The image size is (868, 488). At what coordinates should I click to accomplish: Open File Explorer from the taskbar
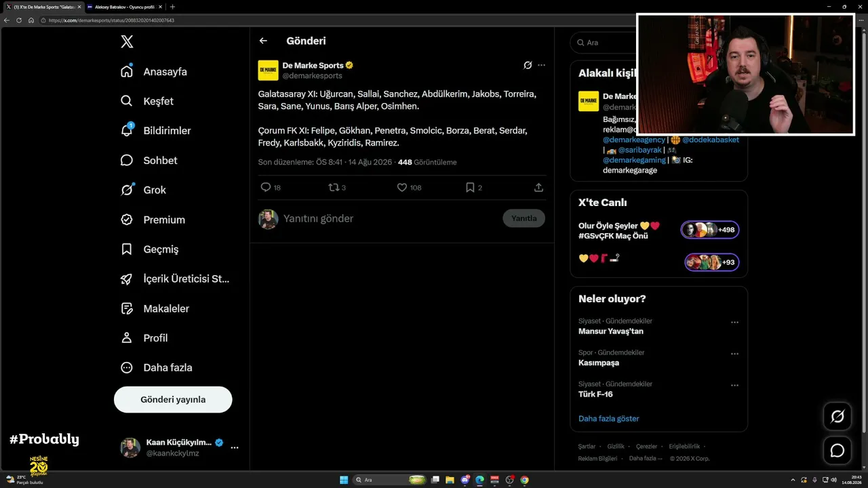450,480
